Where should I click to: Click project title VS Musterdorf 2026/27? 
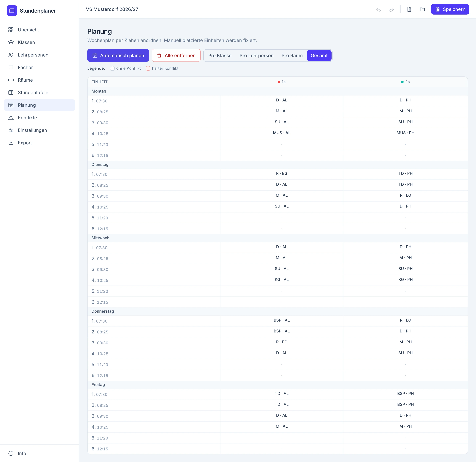click(112, 9)
